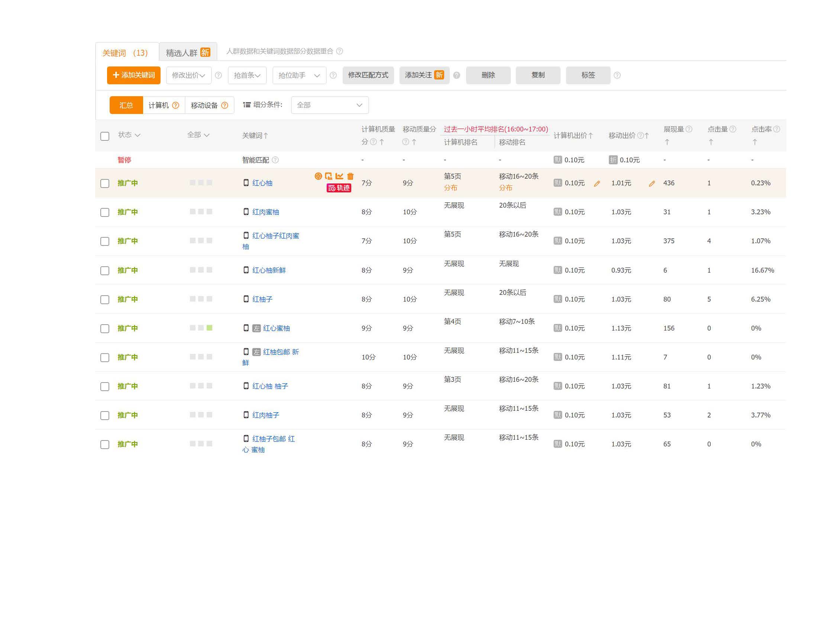Screen dimensions: 840x631
Task: Click help icon after 添加关注 button
Action: (x=457, y=75)
